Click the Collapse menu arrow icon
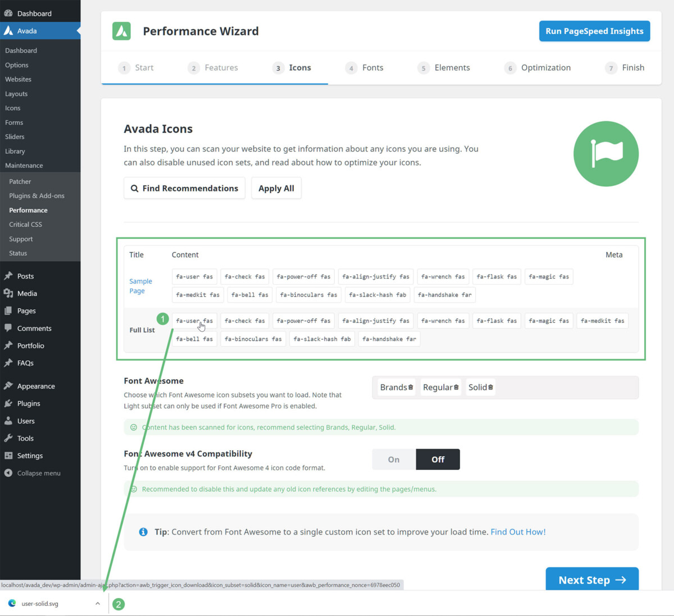The width and height of the screenshot is (674, 616). pos(8,473)
